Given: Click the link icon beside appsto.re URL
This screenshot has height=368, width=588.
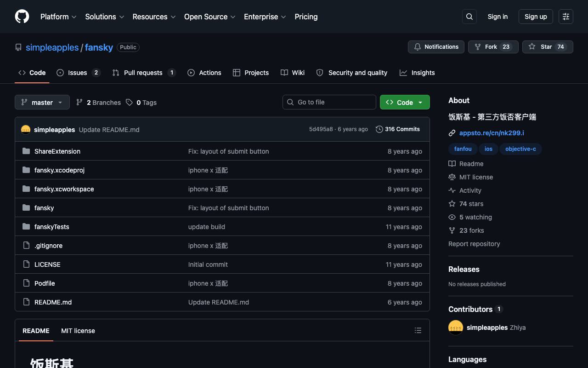Looking at the screenshot, I should click(x=452, y=133).
